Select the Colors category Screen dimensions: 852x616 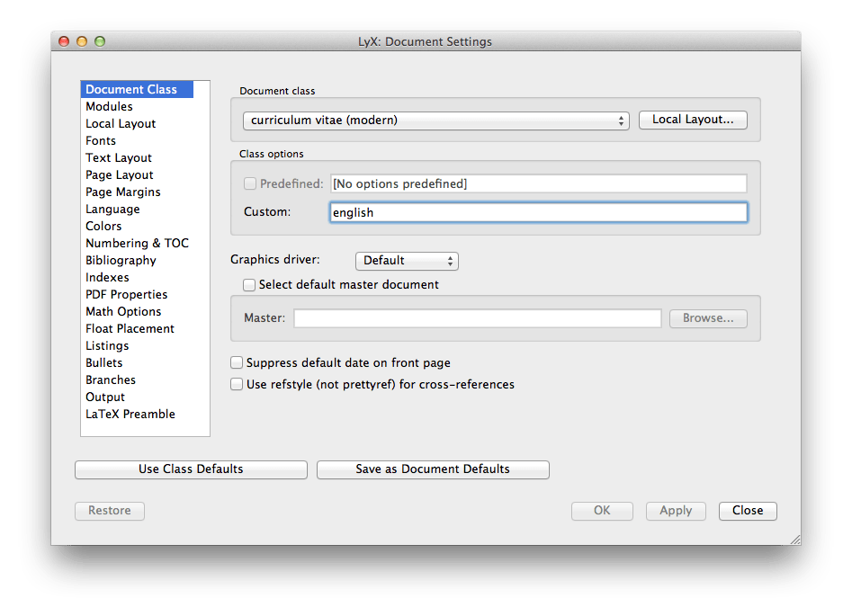(x=103, y=226)
